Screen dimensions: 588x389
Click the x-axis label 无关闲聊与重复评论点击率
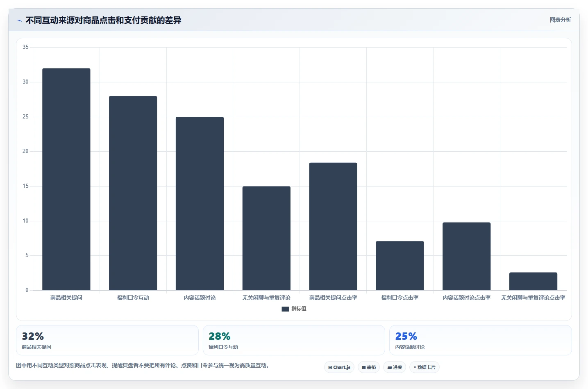tap(533, 298)
